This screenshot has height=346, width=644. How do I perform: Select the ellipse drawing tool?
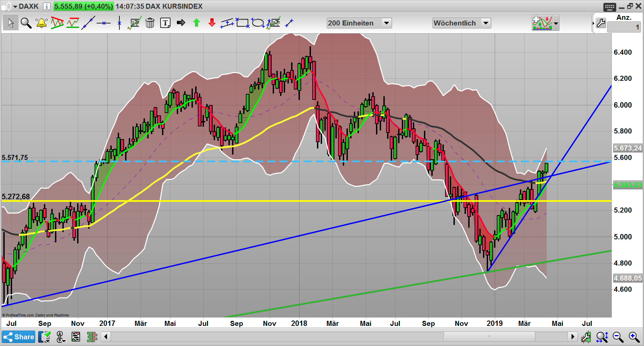tap(258, 23)
